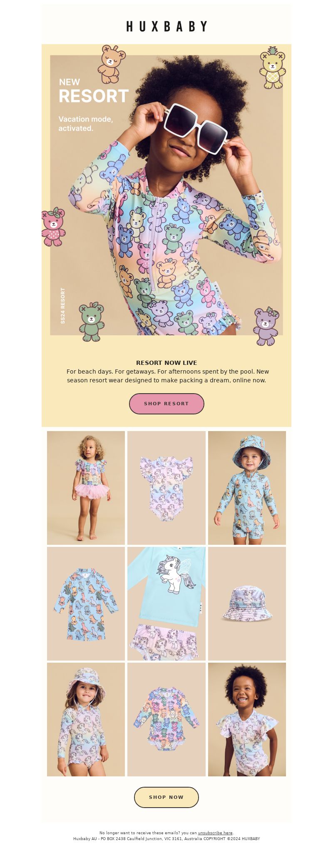Open the blue dinosaur zip swimsuit product image
The width and height of the screenshot is (333, 868).
[x=86, y=604]
